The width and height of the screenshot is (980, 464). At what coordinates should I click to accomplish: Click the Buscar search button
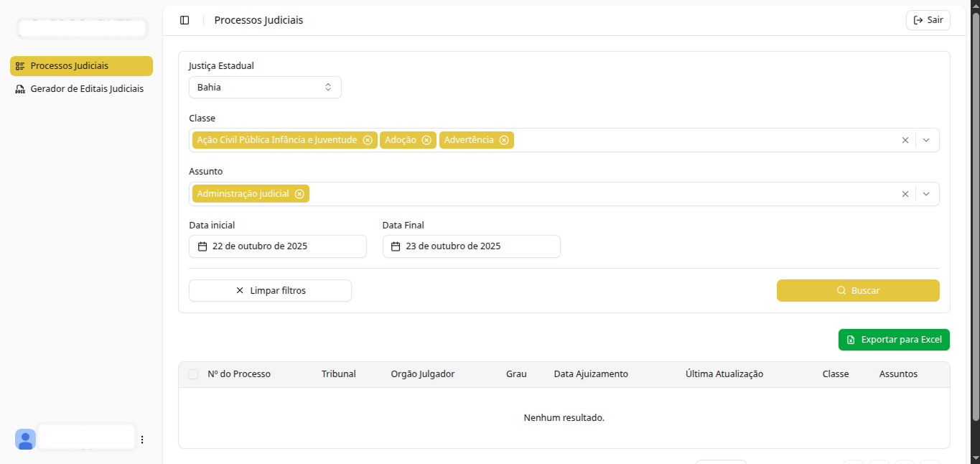(x=857, y=290)
